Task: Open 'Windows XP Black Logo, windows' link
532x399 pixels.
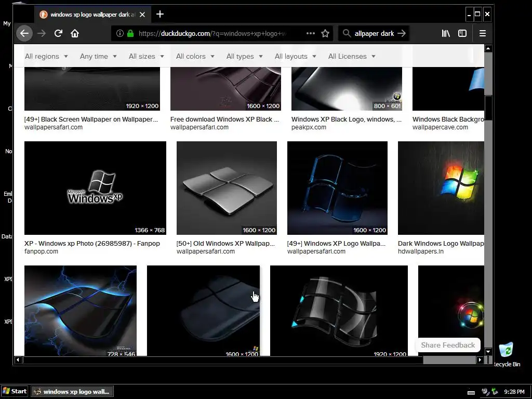Action: pyautogui.click(x=347, y=119)
